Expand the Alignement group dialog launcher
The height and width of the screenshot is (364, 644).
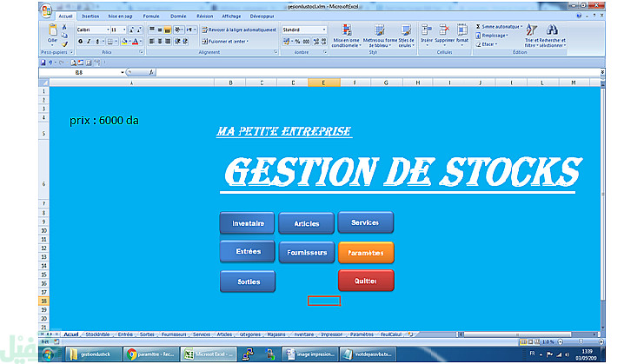[276, 52]
